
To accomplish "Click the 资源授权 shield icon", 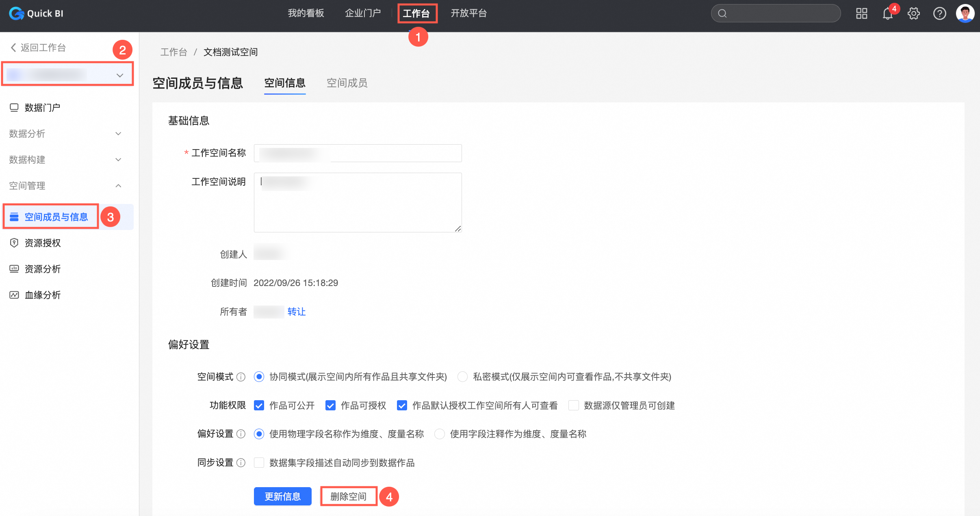I will (x=14, y=243).
